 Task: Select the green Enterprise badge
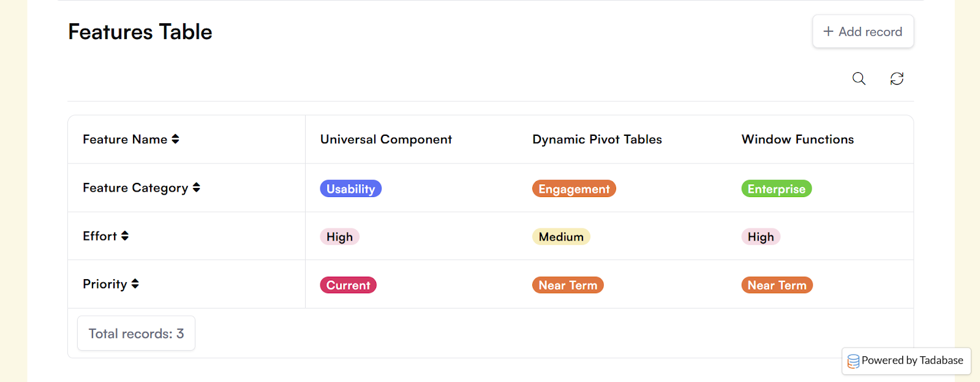point(776,189)
